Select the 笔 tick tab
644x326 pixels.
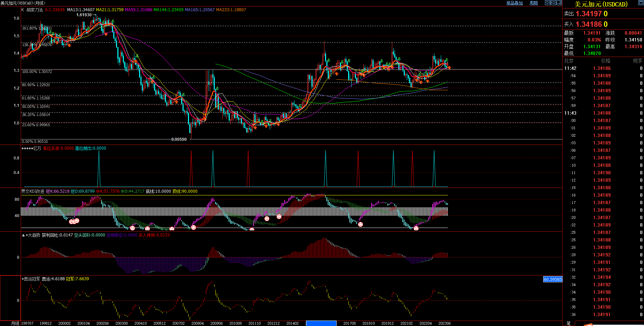pos(569,323)
